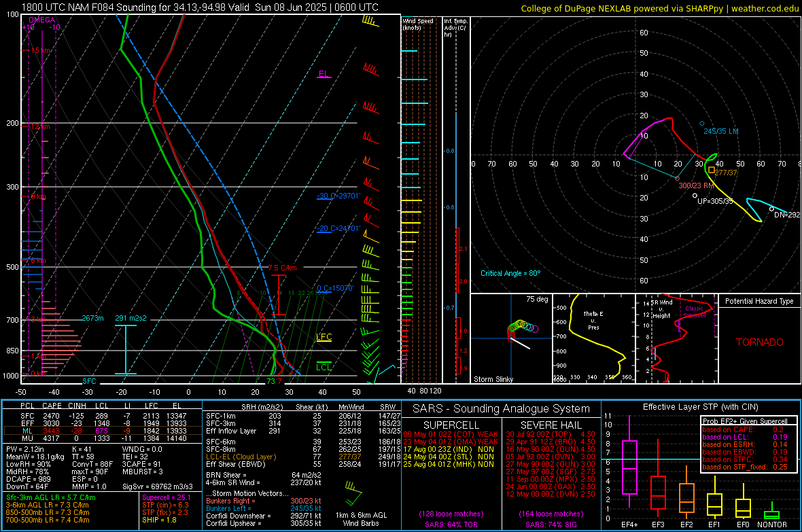Select the MU parcel row
The image size is (802, 532).
click(x=103, y=438)
